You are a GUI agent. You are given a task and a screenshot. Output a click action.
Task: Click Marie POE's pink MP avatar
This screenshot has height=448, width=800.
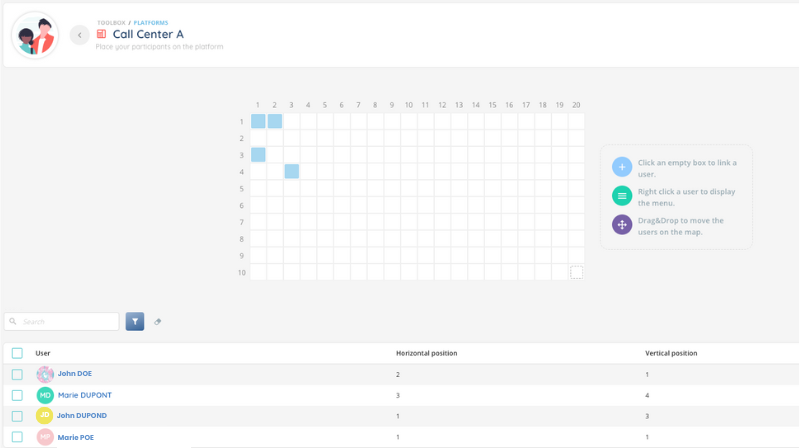pyautogui.click(x=45, y=437)
